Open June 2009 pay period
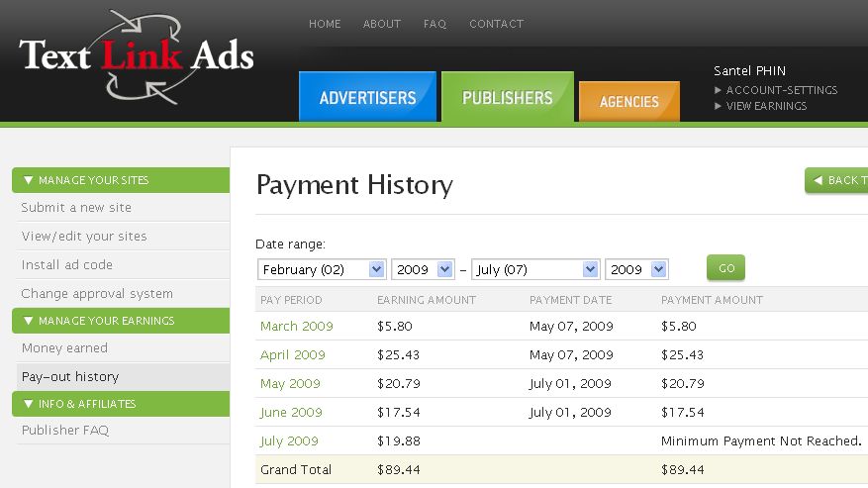868x488 pixels. (x=291, y=412)
